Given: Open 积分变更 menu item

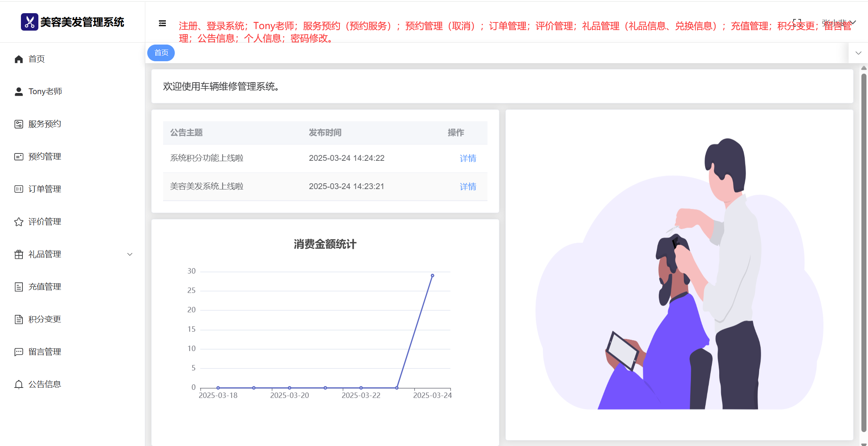Looking at the screenshot, I should (45, 319).
